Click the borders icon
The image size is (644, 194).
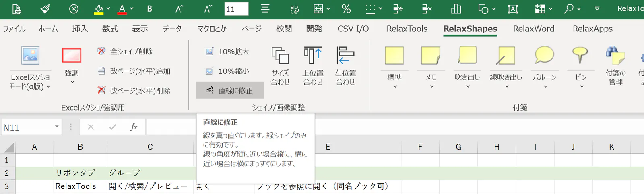370,9
